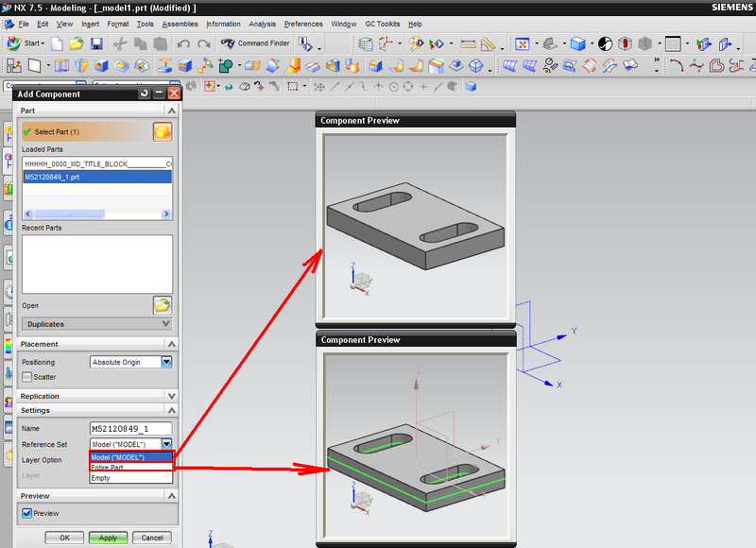Open the Assemblies menu
The height and width of the screenshot is (548, 756).
click(x=180, y=24)
